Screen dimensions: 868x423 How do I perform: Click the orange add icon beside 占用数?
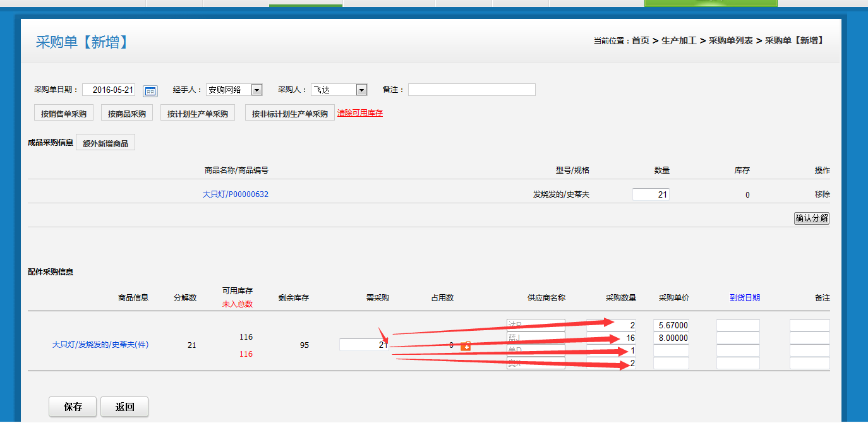click(466, 346)
